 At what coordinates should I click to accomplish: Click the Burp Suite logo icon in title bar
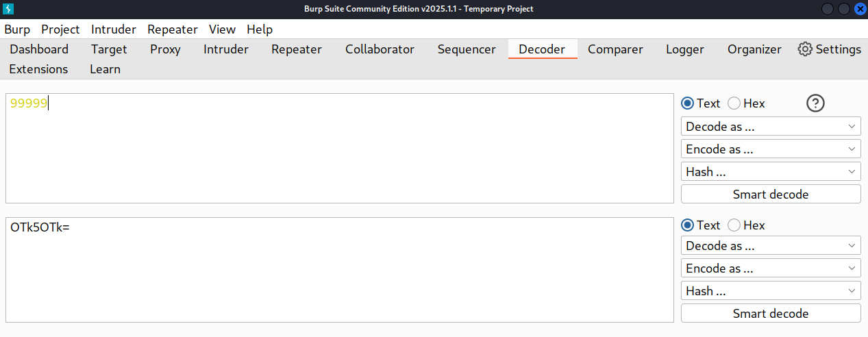click(x=8, y=9)
